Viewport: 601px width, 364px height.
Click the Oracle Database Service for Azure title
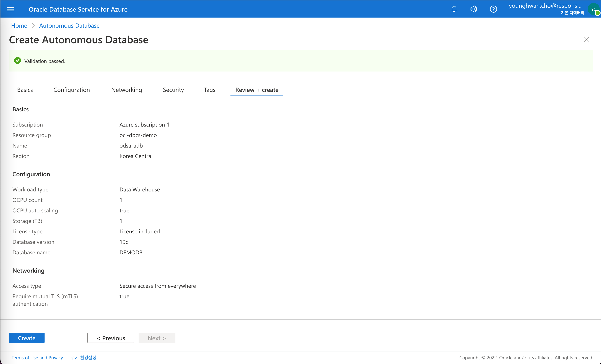click(x=78, y=9)
